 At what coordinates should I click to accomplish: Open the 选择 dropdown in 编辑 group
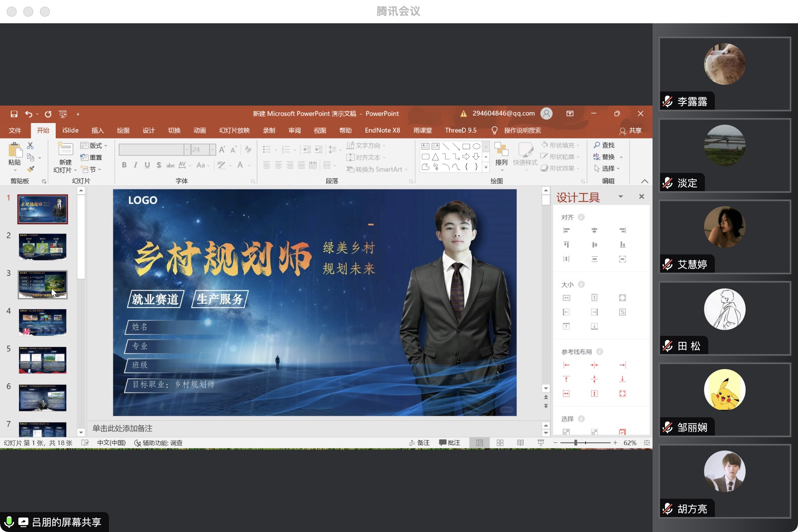[x=607, y=168]
